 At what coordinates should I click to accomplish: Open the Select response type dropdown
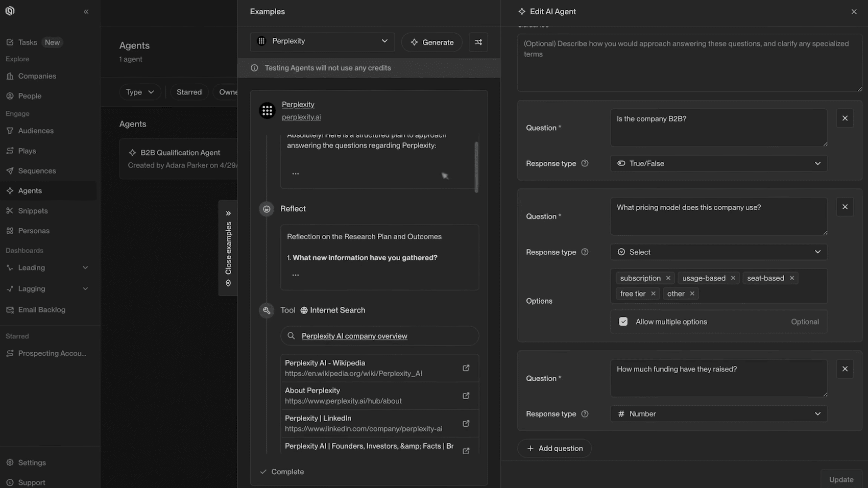pyautogui.click(x=719, y=252)
